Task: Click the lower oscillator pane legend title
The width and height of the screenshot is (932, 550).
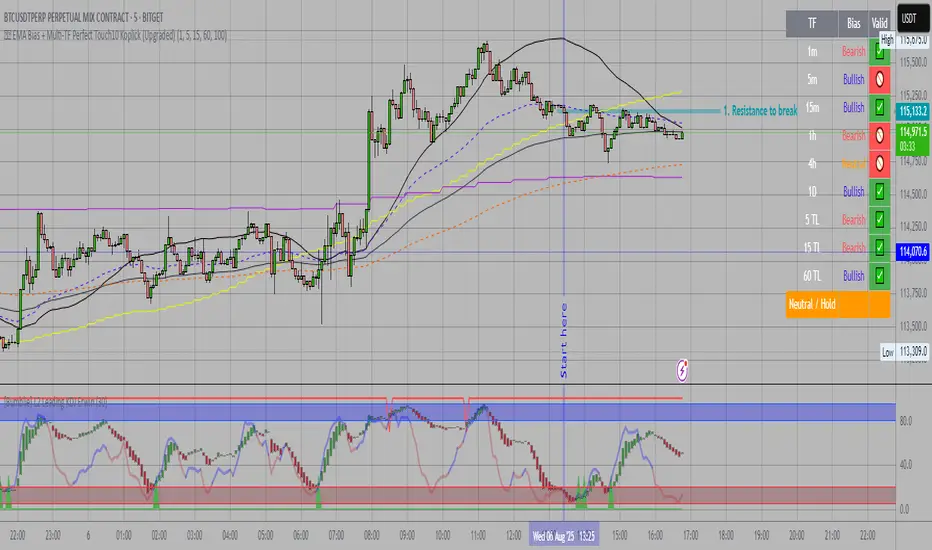Action: point(60,400)
